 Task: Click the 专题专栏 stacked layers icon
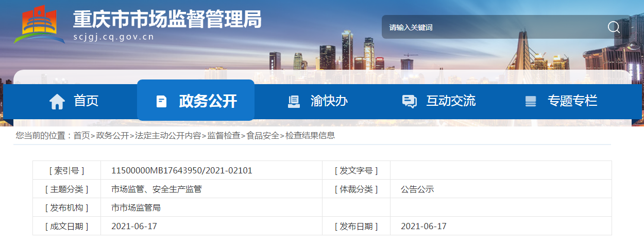(x=531, y=101)
